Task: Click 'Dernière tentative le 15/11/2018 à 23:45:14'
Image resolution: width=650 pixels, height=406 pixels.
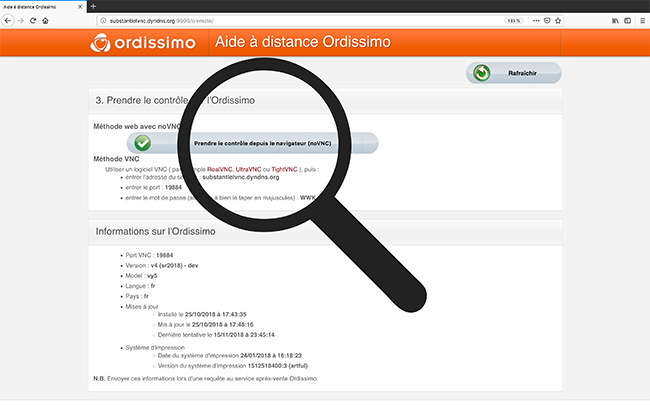Action: [216, 335]
